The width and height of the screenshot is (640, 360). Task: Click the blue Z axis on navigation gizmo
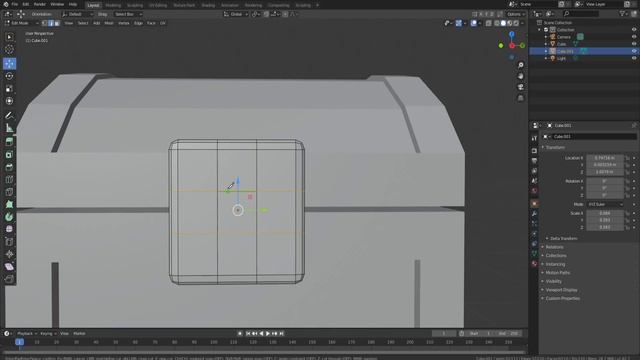pos(511,34)
